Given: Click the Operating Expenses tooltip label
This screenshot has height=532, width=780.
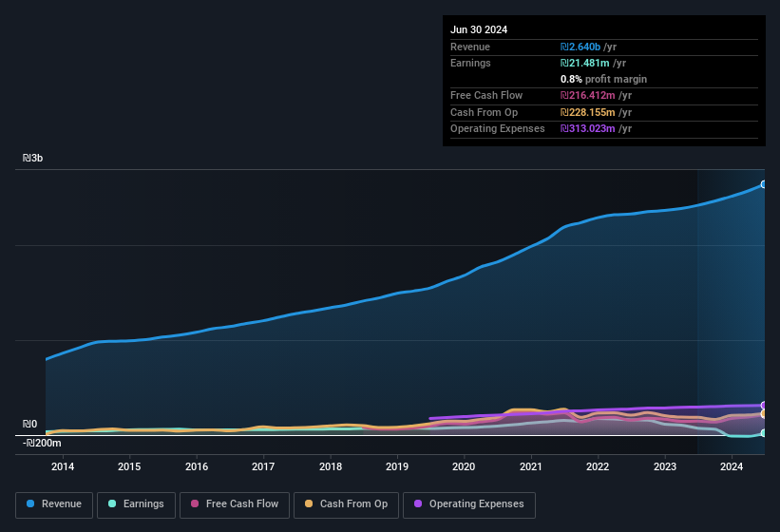Looking at the screenshot, I should click(498, 129).
